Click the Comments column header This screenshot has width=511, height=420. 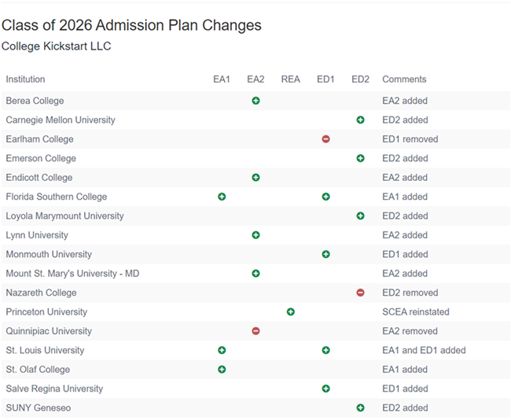point(404,79)
